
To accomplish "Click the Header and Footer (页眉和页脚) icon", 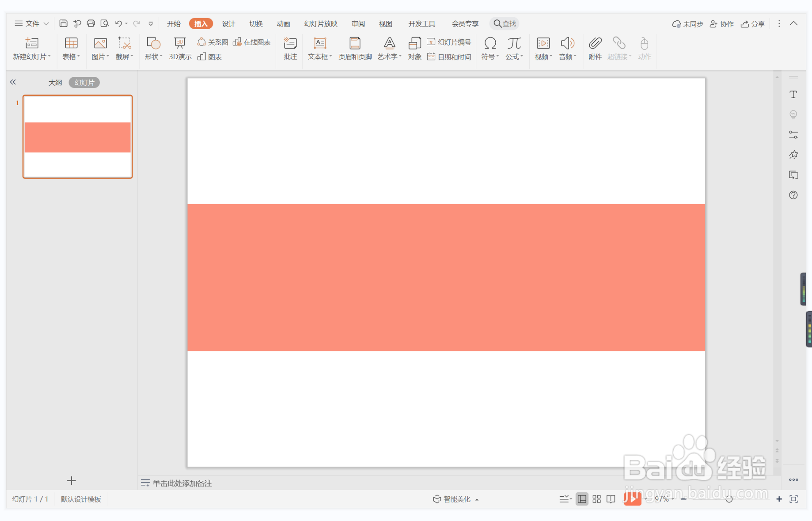I will point(355,44).
